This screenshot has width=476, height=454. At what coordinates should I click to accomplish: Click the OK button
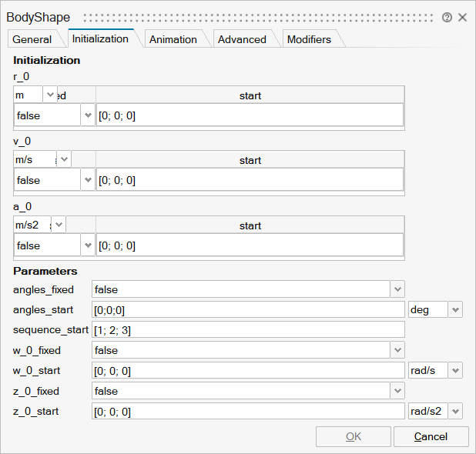(353, 436)
